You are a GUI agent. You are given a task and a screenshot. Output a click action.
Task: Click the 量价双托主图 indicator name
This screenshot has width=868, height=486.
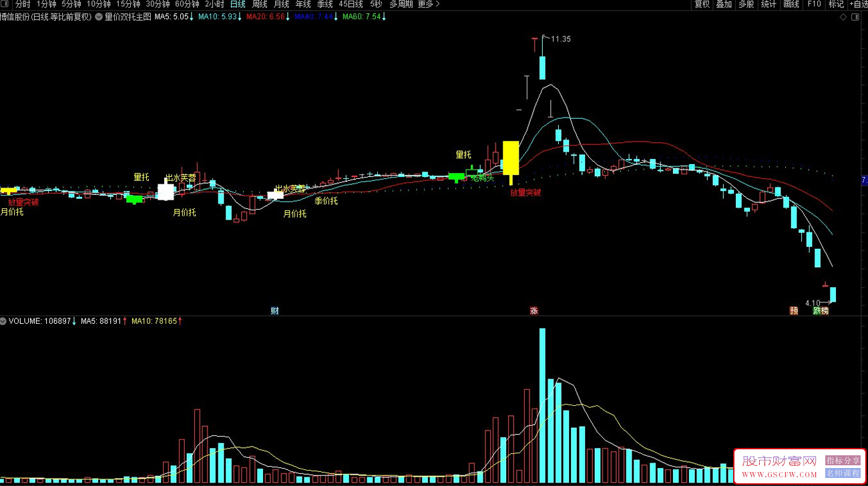[x=128, y=17]
